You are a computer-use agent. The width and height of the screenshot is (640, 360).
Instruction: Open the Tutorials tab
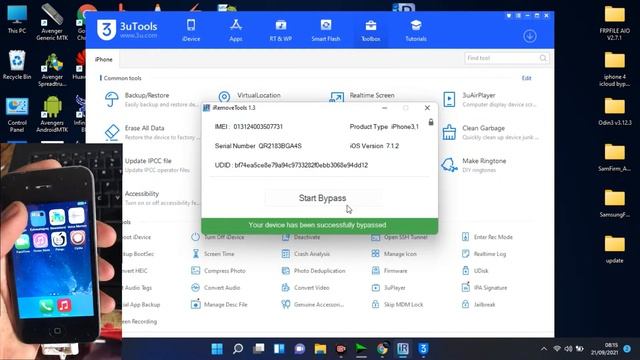pyautogui.click(x=416, y=30)
